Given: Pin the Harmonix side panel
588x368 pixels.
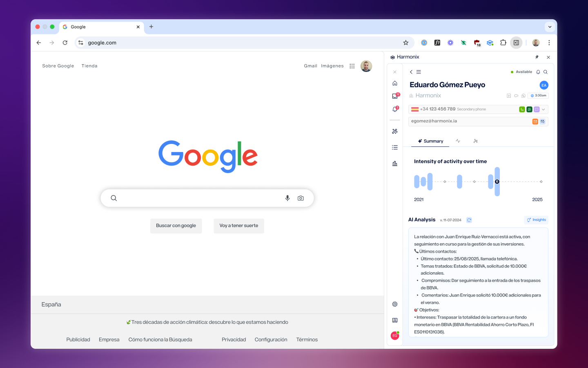Looking at the screenshot, I should (537, 57).
